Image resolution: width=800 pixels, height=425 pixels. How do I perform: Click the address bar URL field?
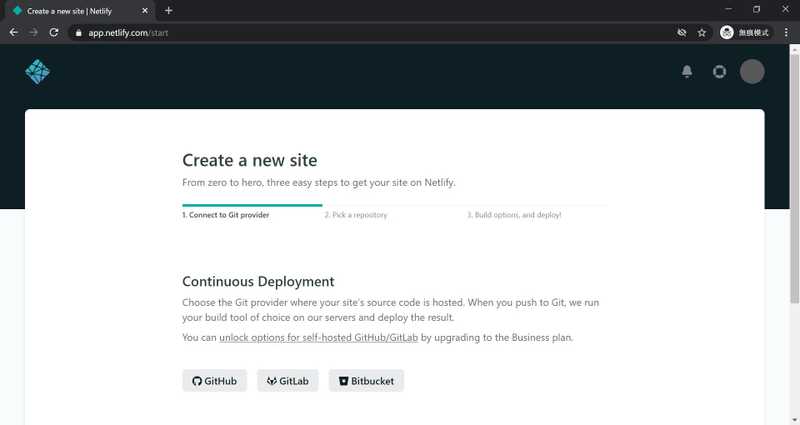(x=372, y=33)
